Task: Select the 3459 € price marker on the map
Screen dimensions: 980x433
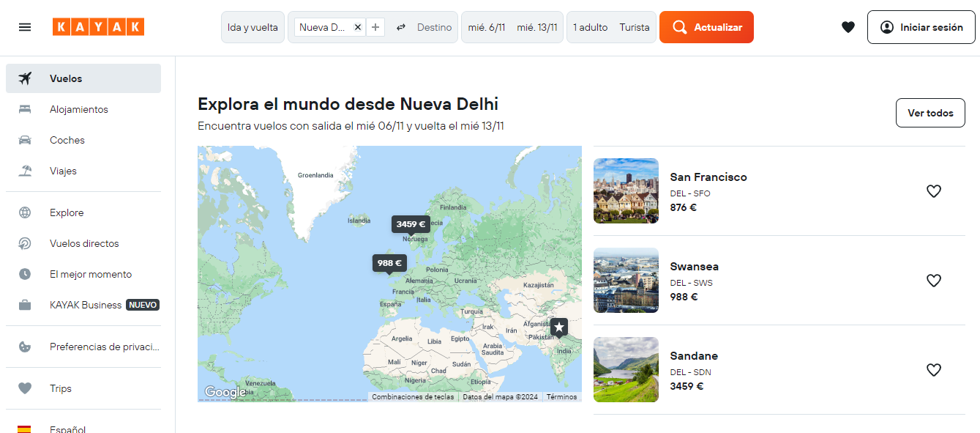Action: click(x=411, y=224)
